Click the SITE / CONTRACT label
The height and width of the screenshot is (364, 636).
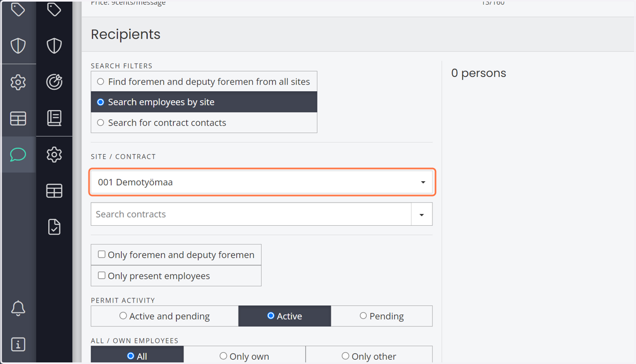tap(123, 157)
